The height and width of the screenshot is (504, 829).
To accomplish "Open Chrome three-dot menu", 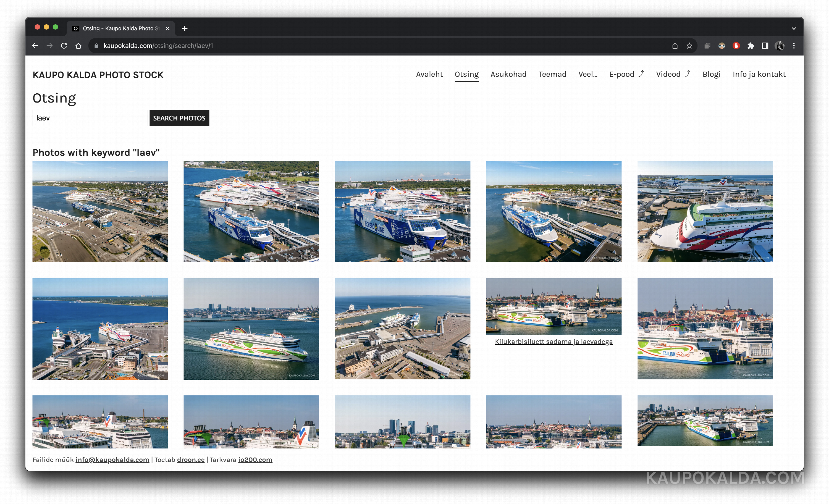I will (x=794, y=46).
